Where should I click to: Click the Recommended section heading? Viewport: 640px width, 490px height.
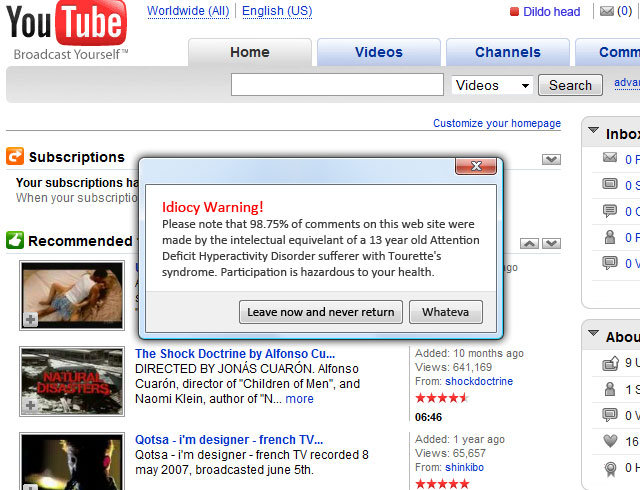[80, 241]
